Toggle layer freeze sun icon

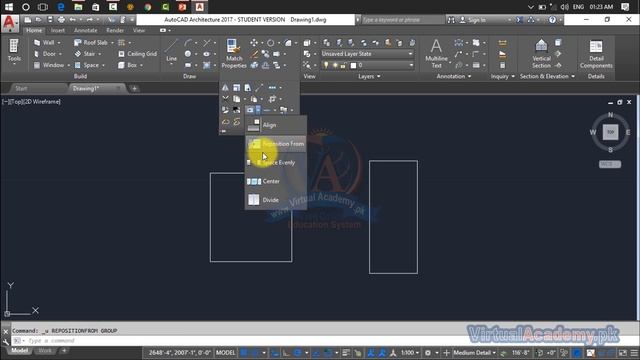pyautogui.click(x=335, y=65)
